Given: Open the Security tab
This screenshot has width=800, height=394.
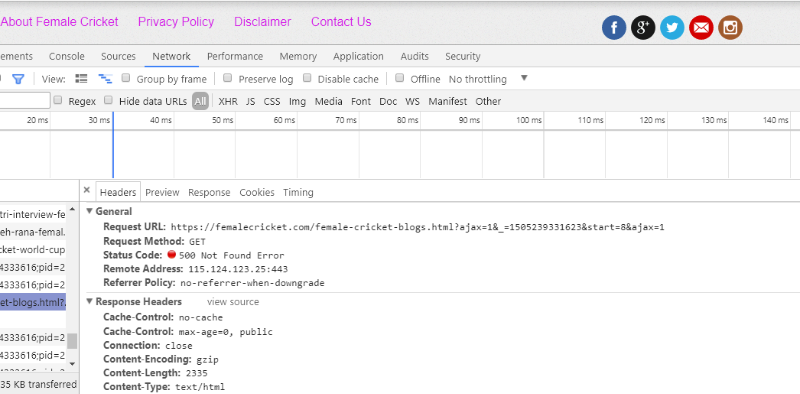Looking at the screenshot, I should (463, 56).
